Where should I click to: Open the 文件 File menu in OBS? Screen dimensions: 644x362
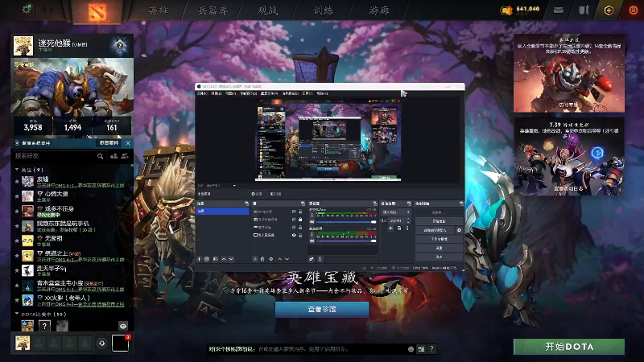coord(202,93)
